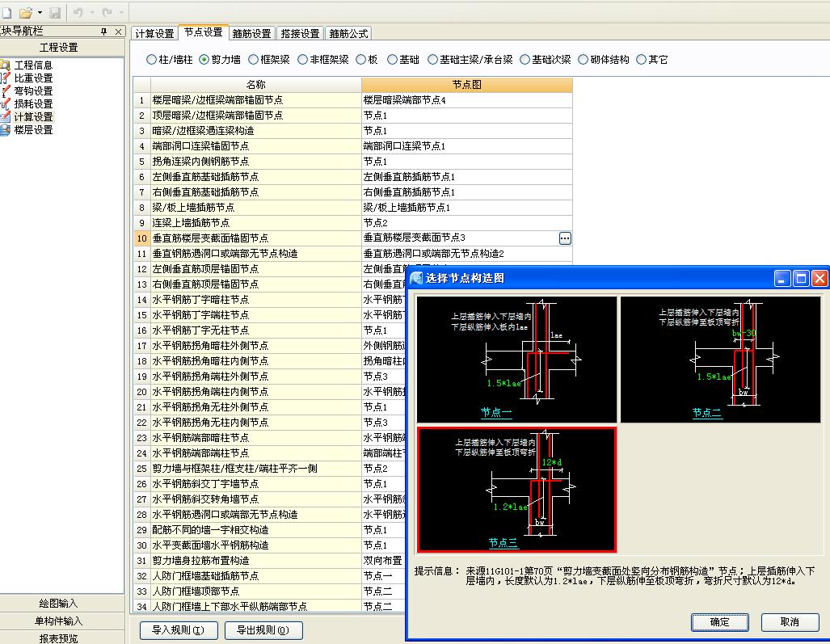This screenshot has height=644, width=830.
Task: Switch to the 箍筋公式 tab
Action: tap(348, 33)
